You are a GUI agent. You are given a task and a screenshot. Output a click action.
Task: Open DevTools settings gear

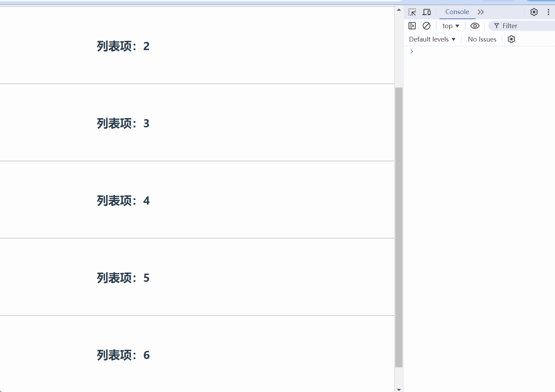pos(534,12)
